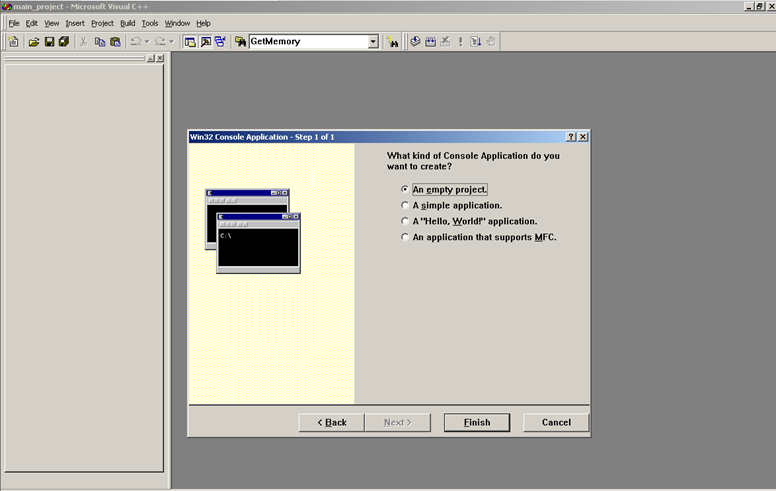Click the Finish button

pos(477,422)
